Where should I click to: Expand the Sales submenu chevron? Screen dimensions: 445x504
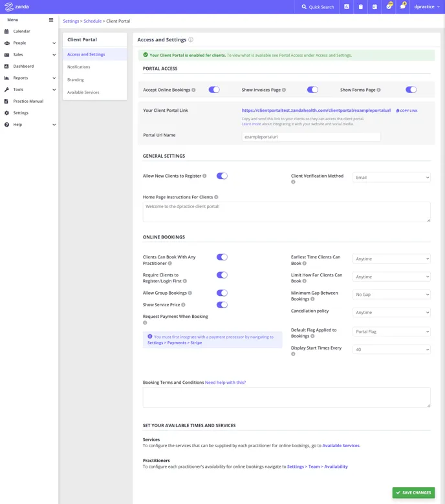pyautogui.click(x=54, y=55)
